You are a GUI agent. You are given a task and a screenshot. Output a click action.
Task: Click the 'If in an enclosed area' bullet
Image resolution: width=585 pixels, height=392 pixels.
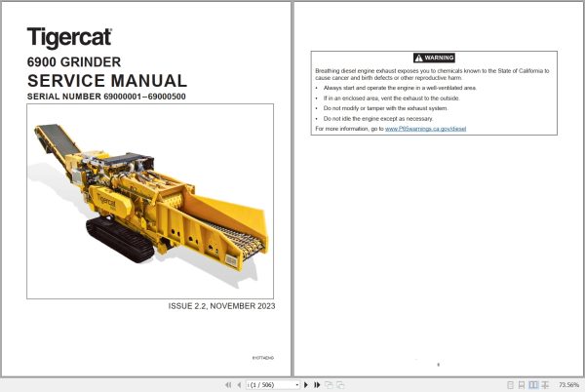point(391,98)
